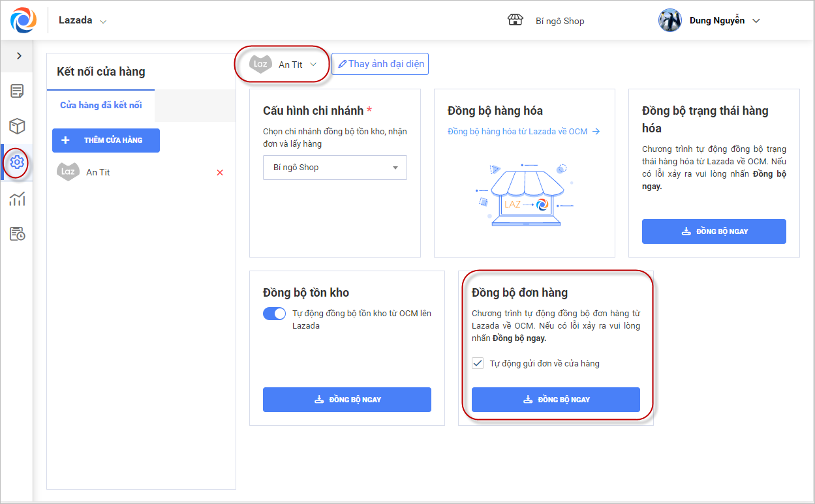815x504 pixels.
Task: Click the Thêm cửa hàng button
Action: [106, 140]
